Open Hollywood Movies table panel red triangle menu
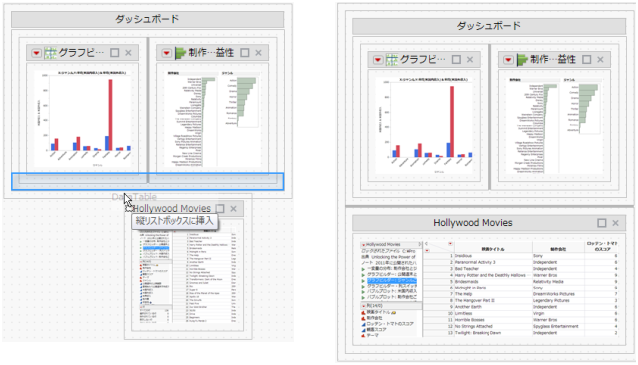This screenshot has height=365, width=638. pyautogui.click(x=363, y=245)
